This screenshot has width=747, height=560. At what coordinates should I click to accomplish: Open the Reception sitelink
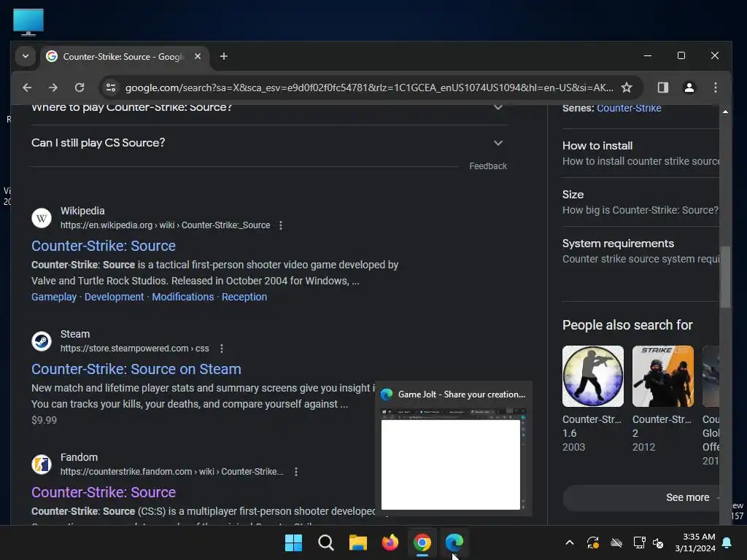pyautogui.click(x=244, y=297)
